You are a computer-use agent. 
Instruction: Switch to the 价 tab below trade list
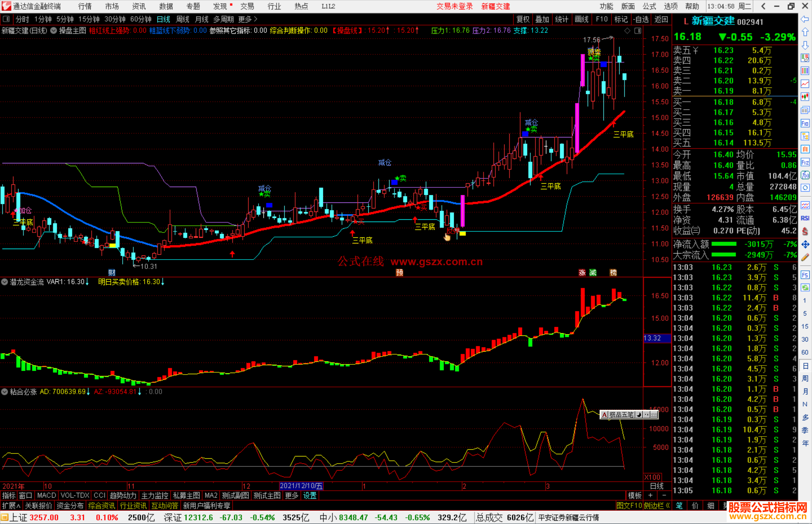click(695, 506)
